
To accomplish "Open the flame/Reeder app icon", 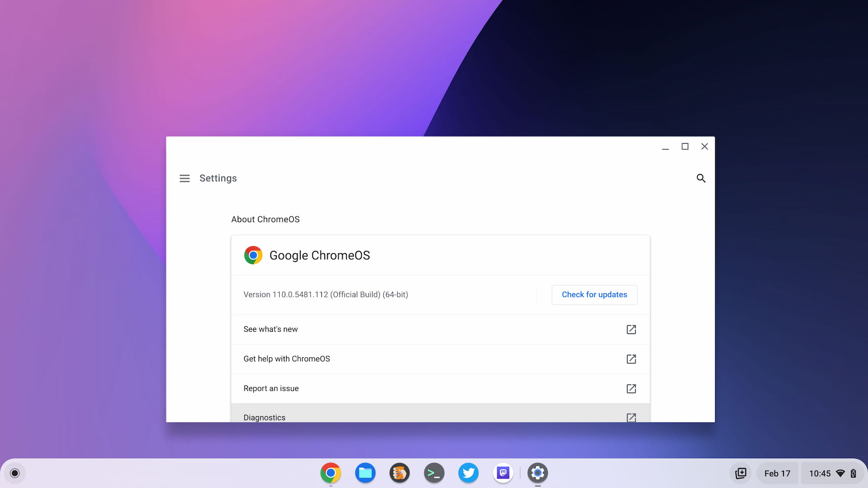I will pyautogui.click(x=400, y=473).
